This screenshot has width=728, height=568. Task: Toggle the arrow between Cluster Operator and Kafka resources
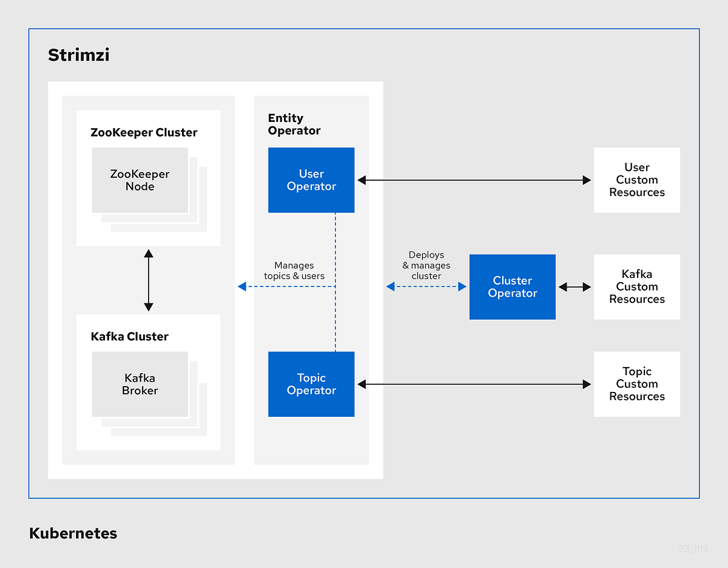[x=575, y=286]
